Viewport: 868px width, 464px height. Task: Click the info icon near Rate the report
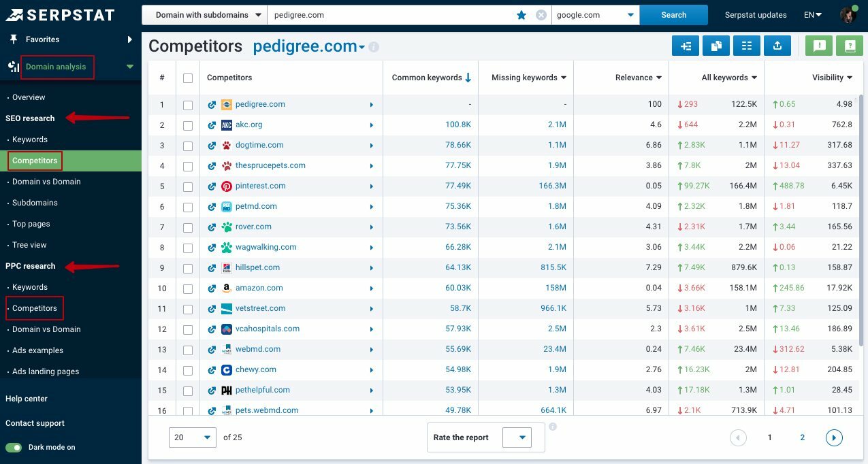click(x=553, y=427)
